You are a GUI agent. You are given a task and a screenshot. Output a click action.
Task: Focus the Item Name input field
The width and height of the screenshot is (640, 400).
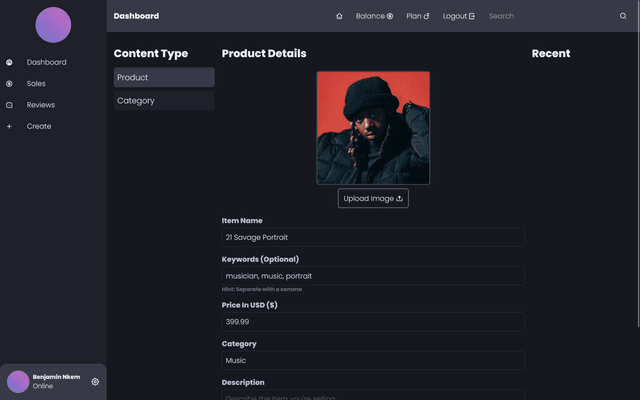click(x=373, y=237)
